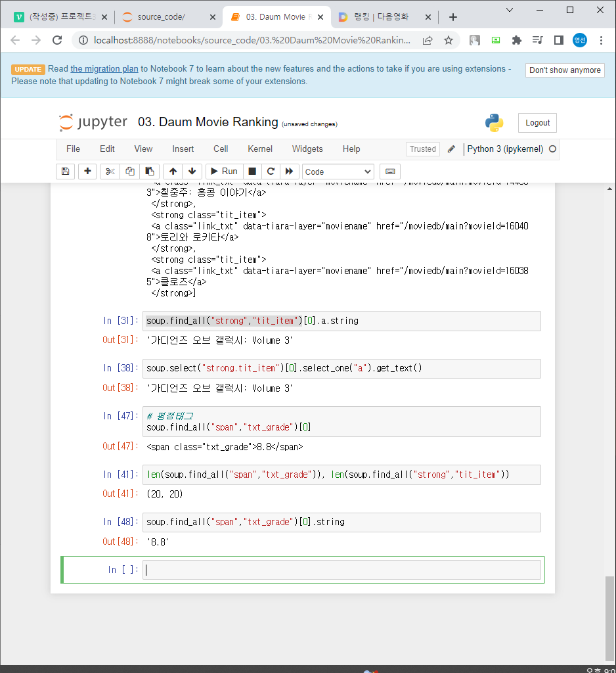616x673 pixels.
Task: Bookmark this page star icon
Action: coord(449,40)
